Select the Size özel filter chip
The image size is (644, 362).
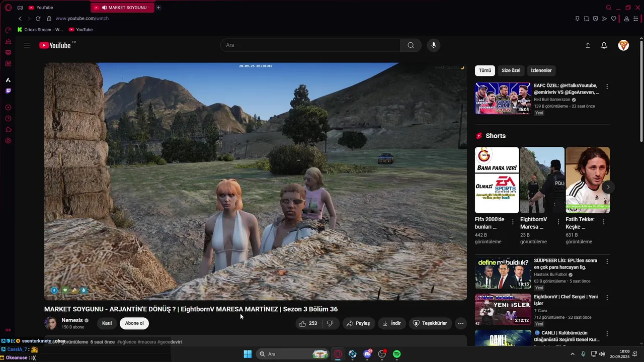(x=511, y=70)
